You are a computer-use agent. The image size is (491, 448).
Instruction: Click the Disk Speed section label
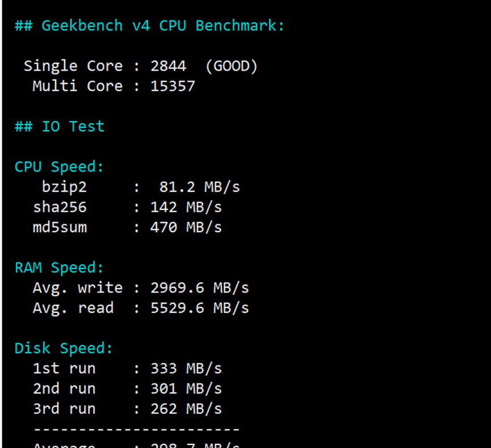pos(63,349)
